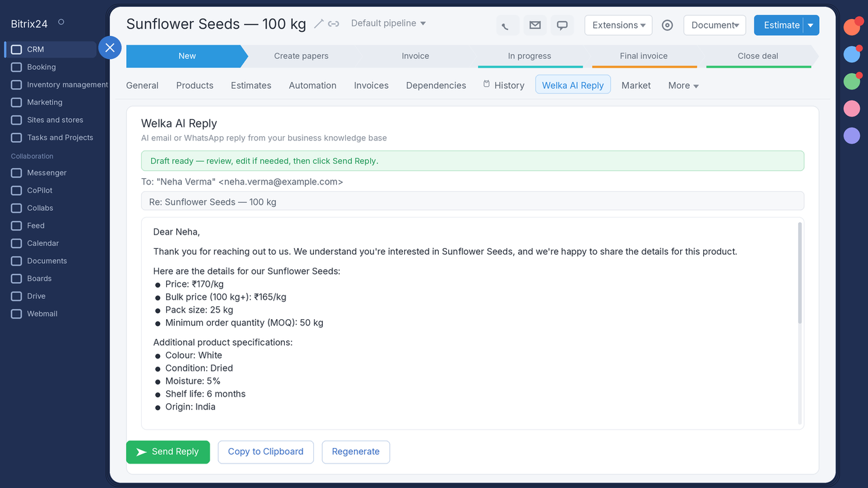Viewport: 868px width, 488px height.
Task: Click the Sites and stores sidebar icon
Action: pyautogui.click(x=16, y=120)
